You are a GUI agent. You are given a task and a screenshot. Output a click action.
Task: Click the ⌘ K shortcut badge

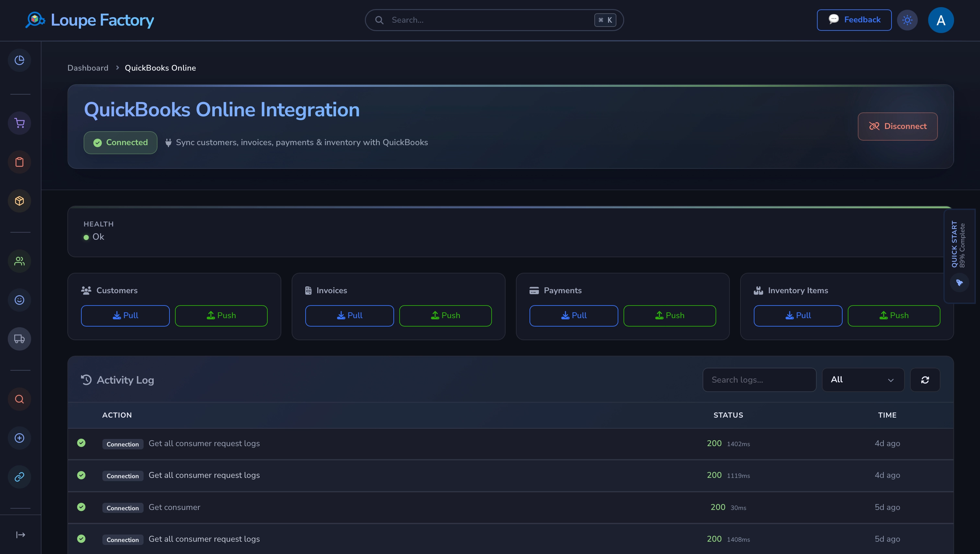tap(605, 20)
